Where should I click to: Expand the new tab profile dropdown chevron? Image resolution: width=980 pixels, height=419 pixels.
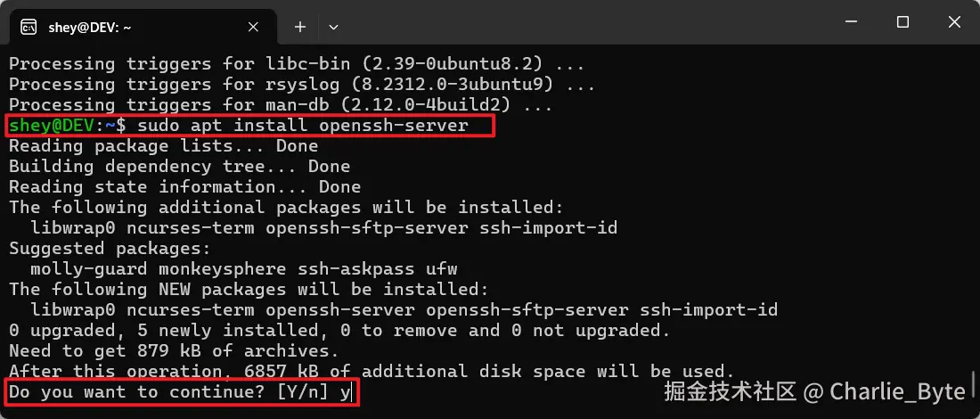tap(333, 28)
